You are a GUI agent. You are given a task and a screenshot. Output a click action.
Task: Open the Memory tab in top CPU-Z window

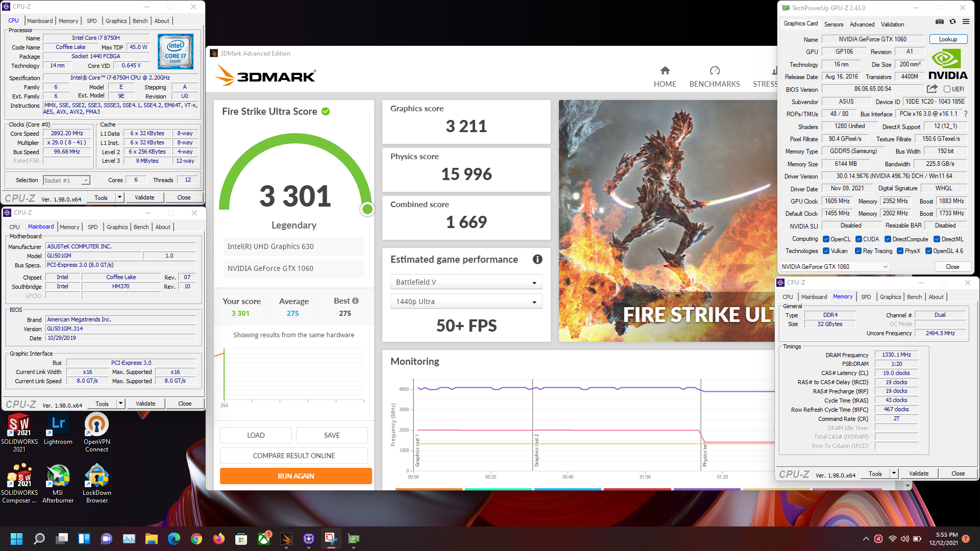click(x=68, y=21)
